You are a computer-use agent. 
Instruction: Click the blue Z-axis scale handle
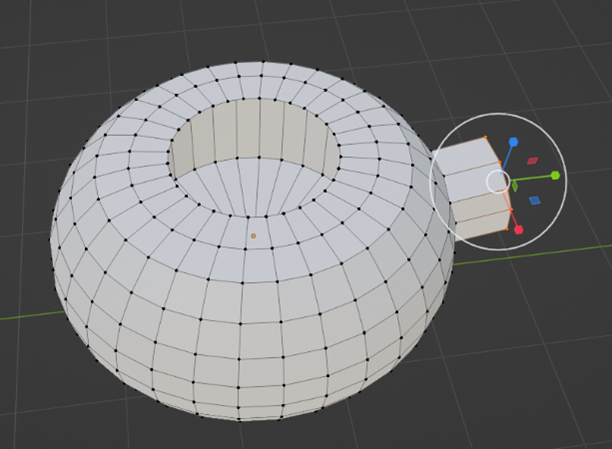[x=513, y=143]
